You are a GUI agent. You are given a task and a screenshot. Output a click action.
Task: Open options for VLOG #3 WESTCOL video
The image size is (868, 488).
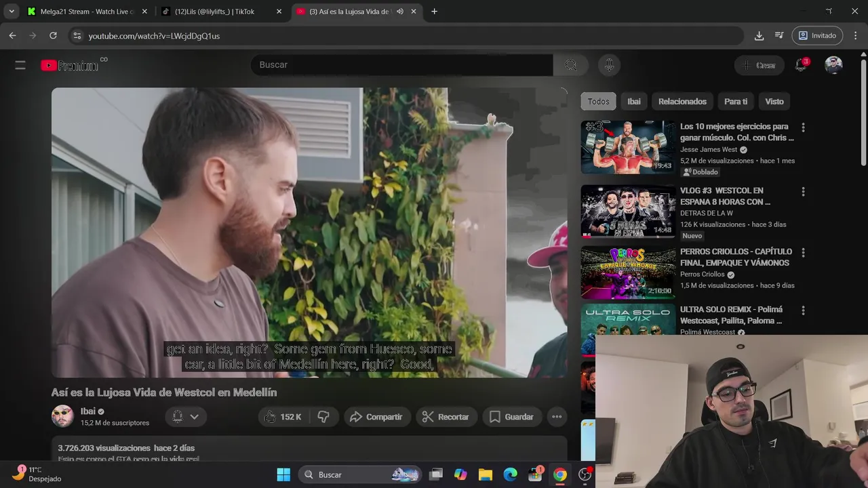point(803,192)
